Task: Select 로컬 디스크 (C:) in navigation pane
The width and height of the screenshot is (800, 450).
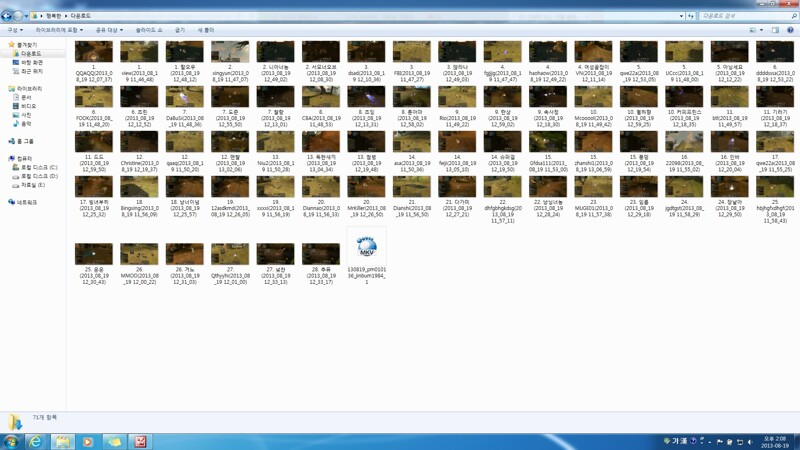Action: pos(39,167)
